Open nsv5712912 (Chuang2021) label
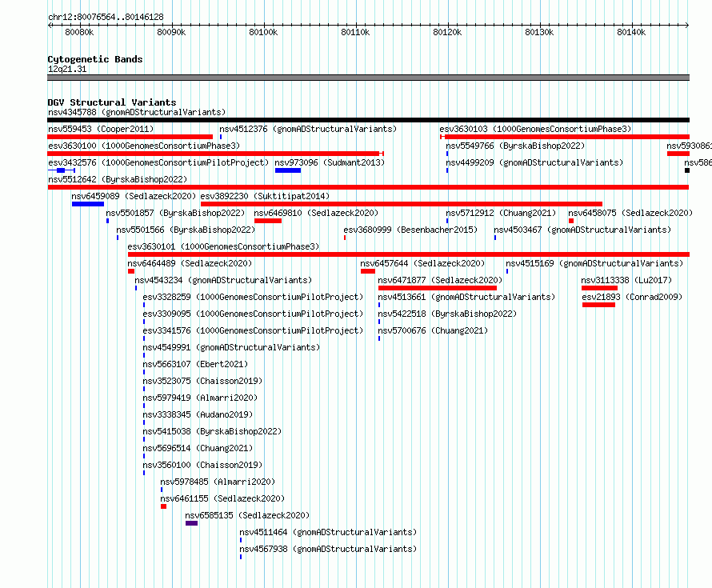Screen dimensions: 712x588 [x=501, y=213]
